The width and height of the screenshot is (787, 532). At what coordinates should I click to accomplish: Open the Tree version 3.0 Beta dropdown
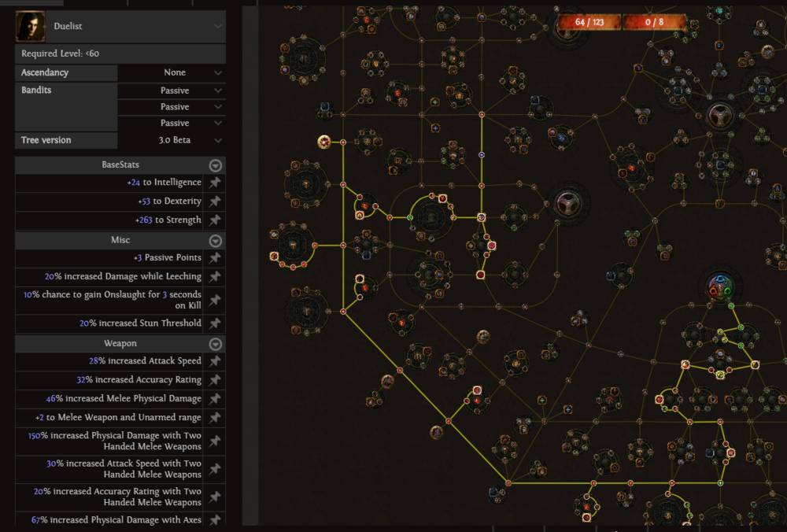click(172, 140)
